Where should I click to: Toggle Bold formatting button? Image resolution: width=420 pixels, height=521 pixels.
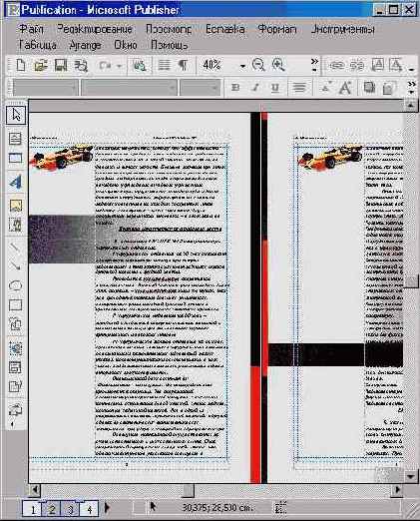click(235, 88)
